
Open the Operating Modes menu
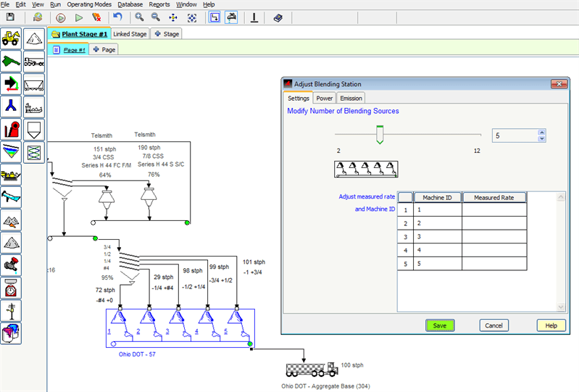point(91,4)
